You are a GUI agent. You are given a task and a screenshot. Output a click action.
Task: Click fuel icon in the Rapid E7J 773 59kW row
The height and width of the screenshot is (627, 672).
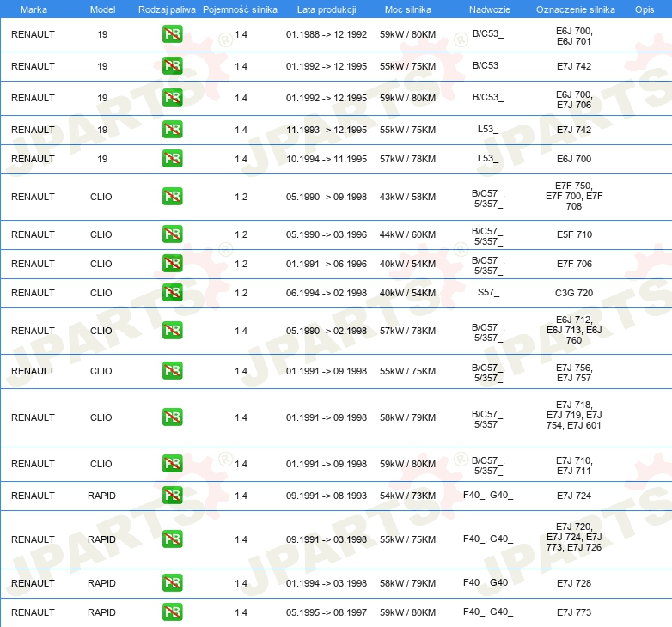coord(172,612)
